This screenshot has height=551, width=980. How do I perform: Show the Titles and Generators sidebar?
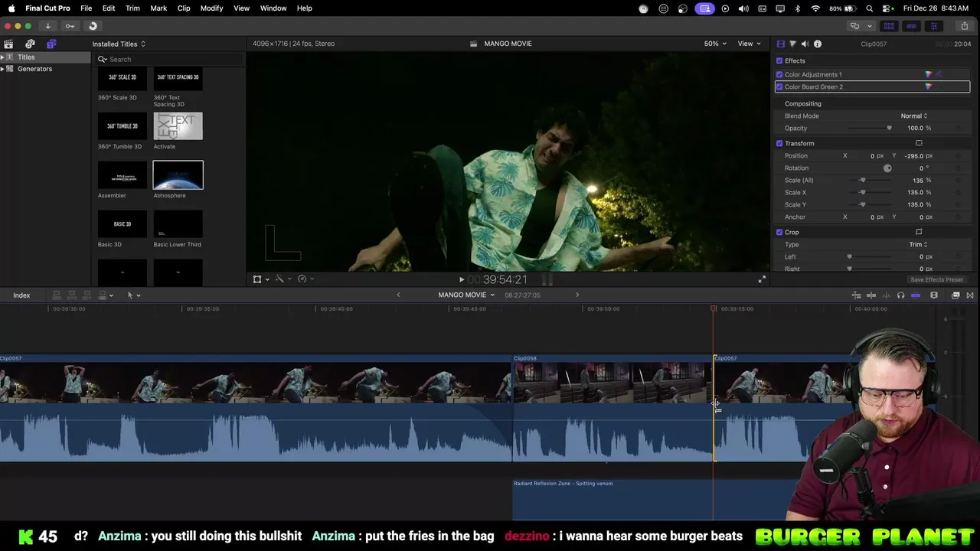[x=51, y=44]
